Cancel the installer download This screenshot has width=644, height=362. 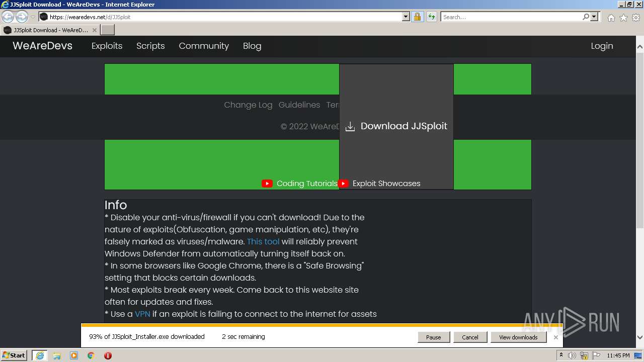tap(470, 337)
